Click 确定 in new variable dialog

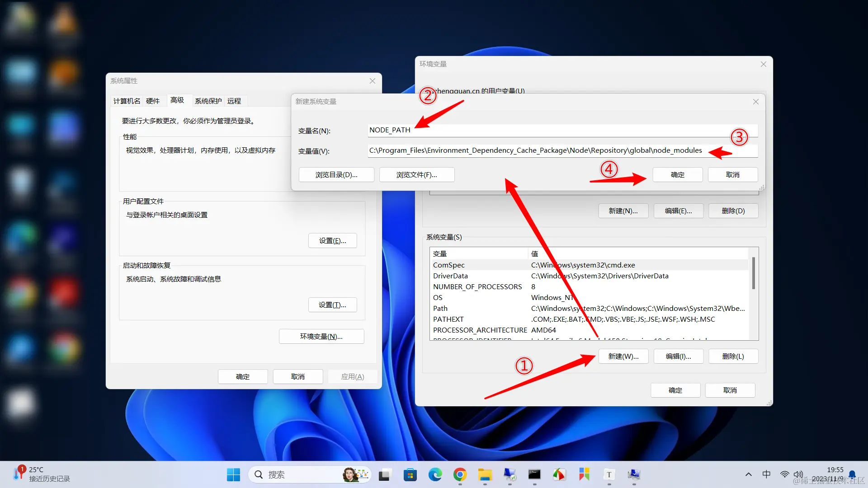click(677, 175)
